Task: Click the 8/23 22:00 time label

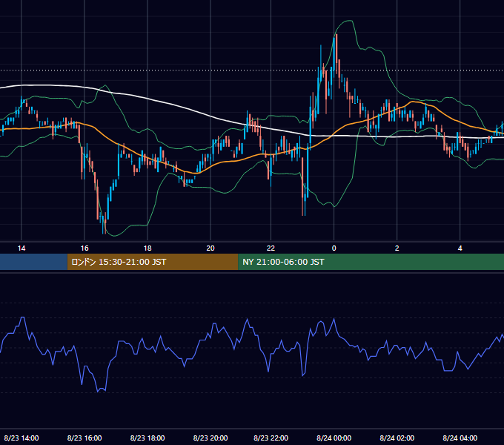Action: [x=271, y=438]
